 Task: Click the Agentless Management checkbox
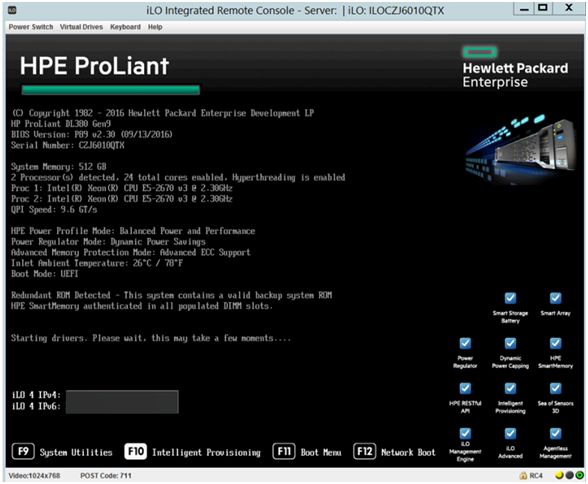click(x=555, y=433)
